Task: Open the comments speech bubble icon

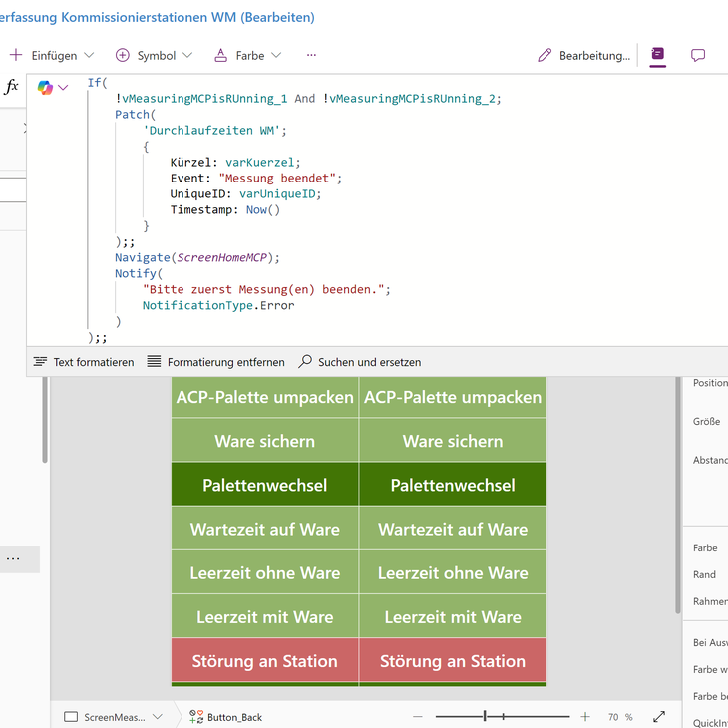Action: (698, 55)
